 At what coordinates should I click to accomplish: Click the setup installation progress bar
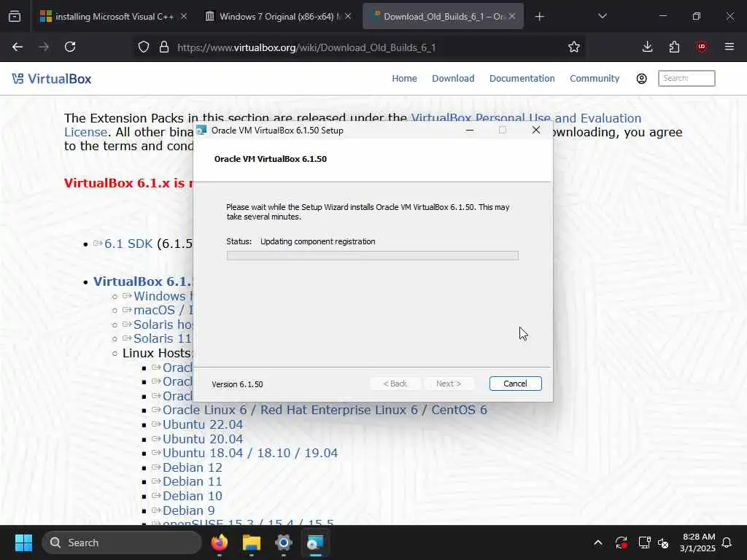click(372, 256)
